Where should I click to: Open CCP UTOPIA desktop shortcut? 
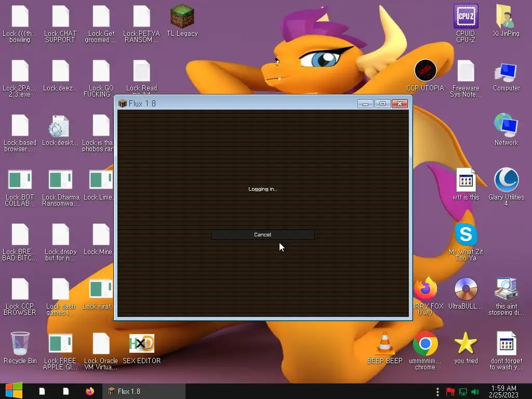pos(425,75)
